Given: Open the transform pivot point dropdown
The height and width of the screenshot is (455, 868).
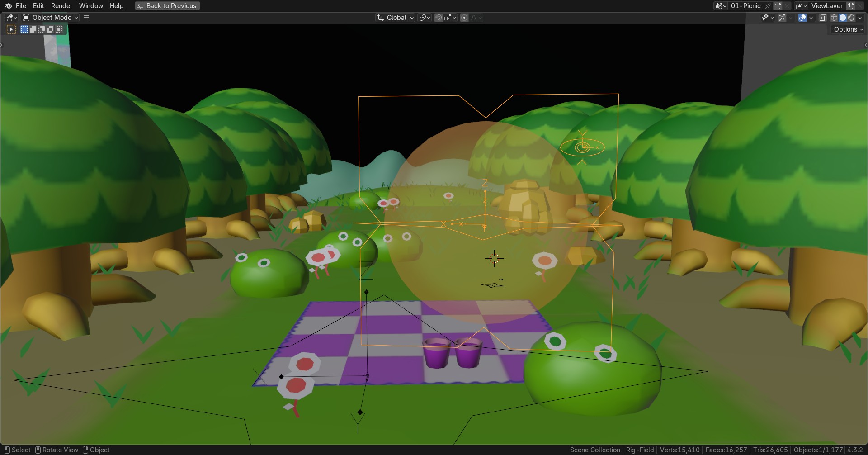Looking at the screenshot, I should click(425, 18).
